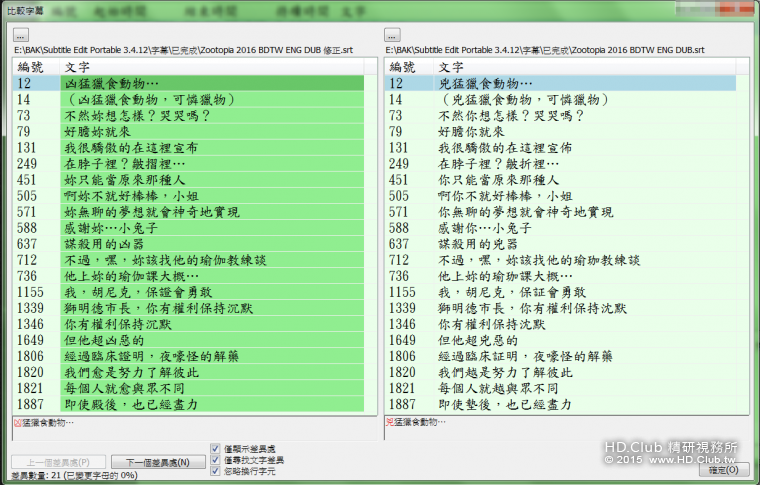Screen dimensions: 760x485
Task: Select right pane row 1346 你有權利保持沈默
Action: pyautogui.click(x=561, y=324)
